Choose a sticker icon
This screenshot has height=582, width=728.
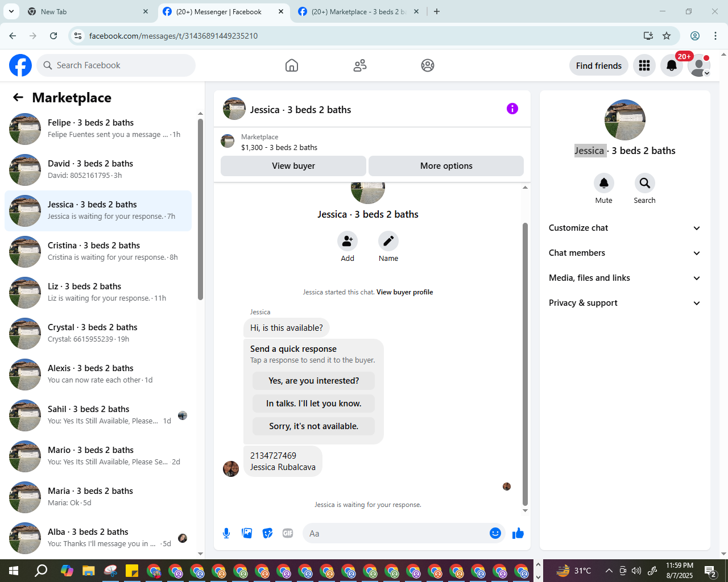click(267, 533)
